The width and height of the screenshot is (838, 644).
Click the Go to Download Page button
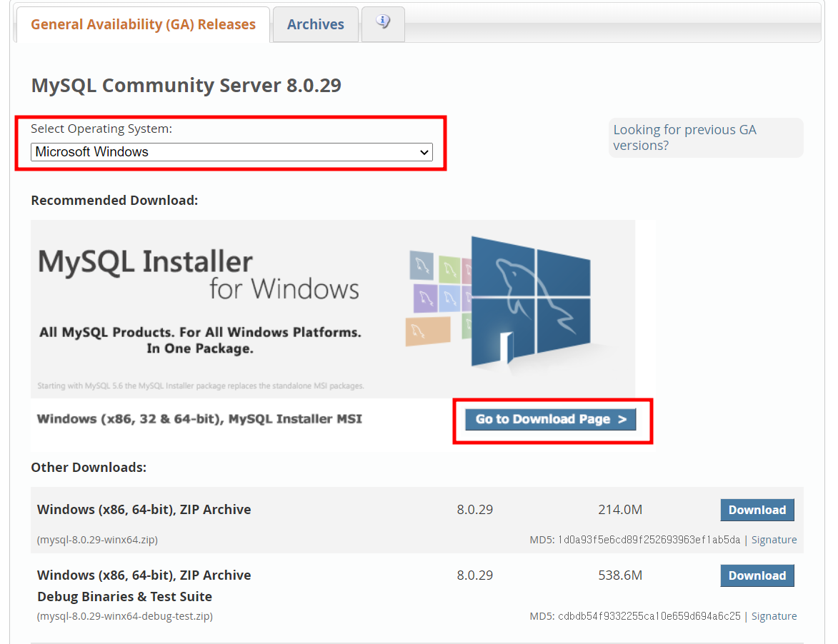[551, 420]
